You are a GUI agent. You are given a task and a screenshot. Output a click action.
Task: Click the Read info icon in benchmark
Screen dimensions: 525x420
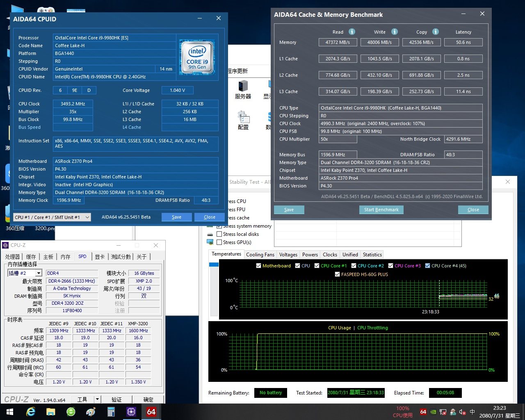pos(352,32)
